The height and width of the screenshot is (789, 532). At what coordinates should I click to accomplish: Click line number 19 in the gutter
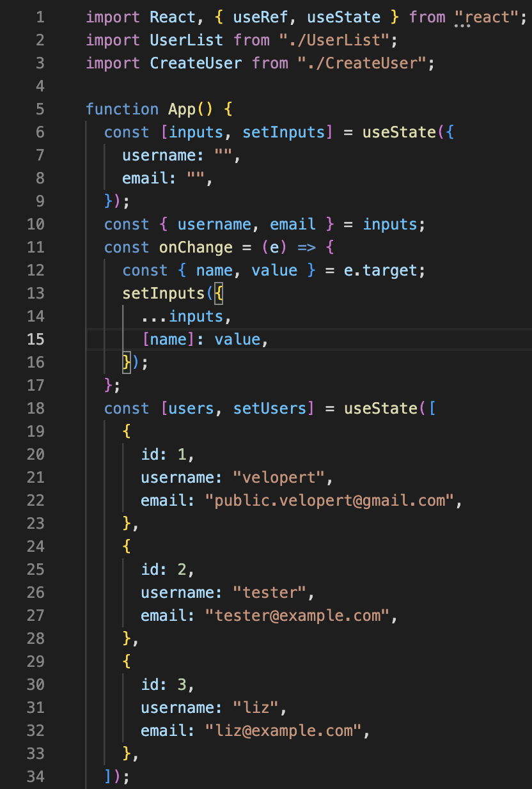tap(36, 432)
